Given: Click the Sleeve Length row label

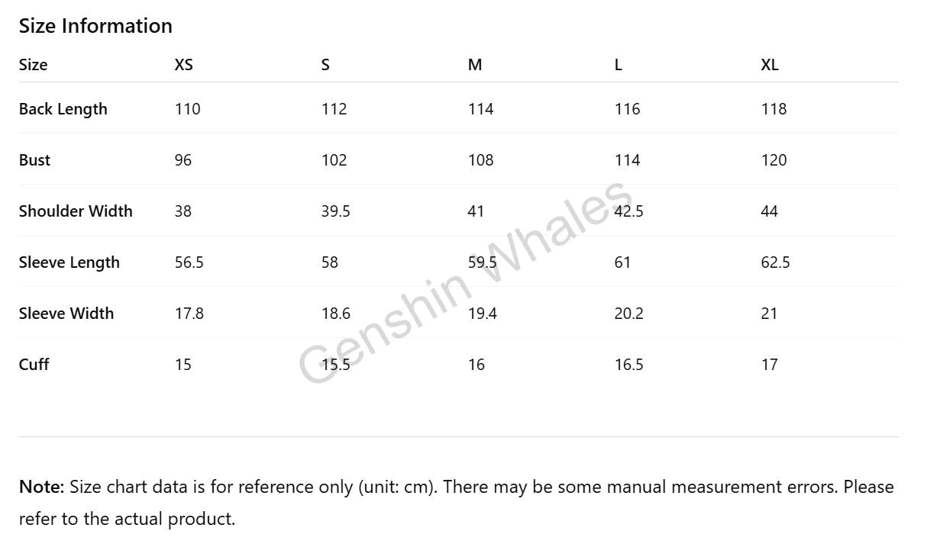Looking at the screenshot, I should [x=69, y=262].
